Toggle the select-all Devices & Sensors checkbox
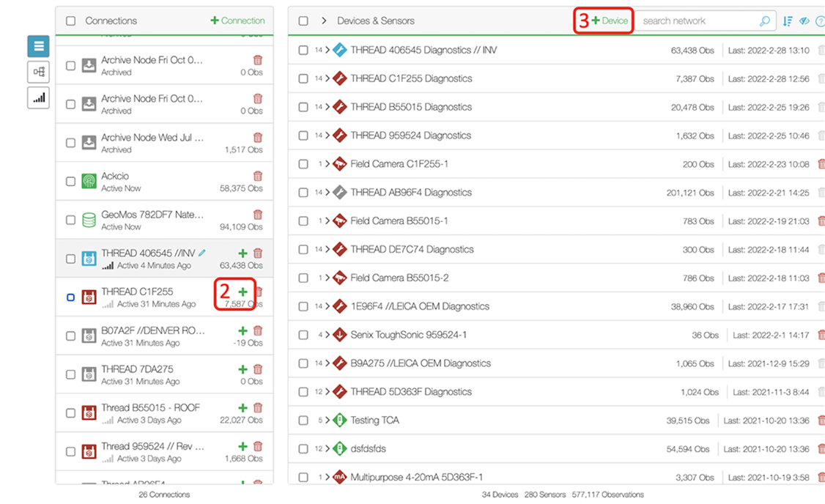The image size is (825, 504). [x=303, y=21]
